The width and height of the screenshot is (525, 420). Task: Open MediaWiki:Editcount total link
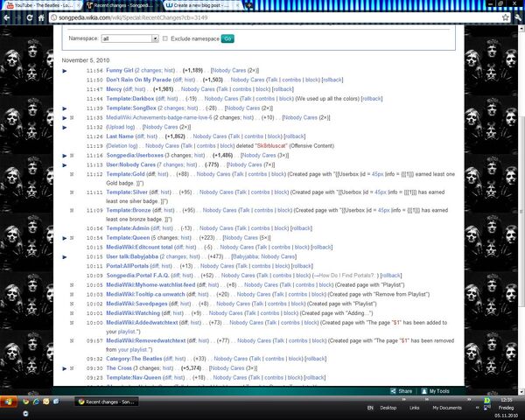[139, 247]
